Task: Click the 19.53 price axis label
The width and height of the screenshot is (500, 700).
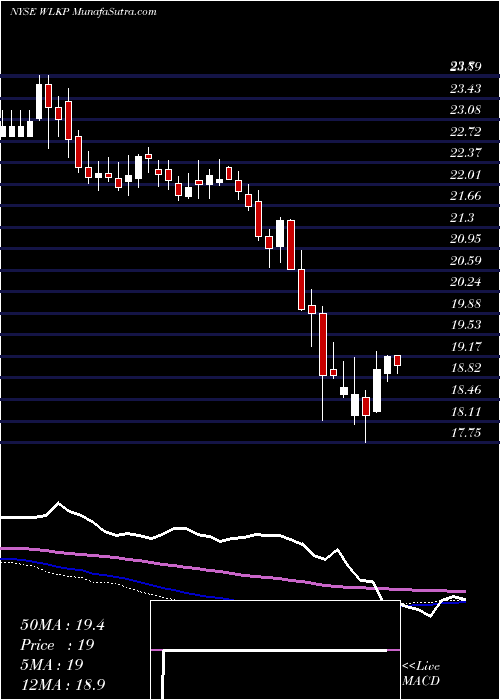Action: point(466,325)
